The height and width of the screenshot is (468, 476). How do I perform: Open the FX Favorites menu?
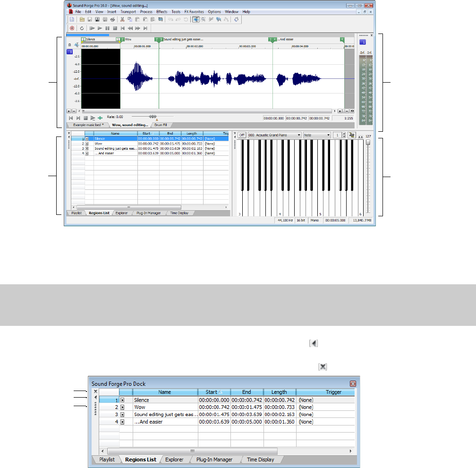click(x=194, y=12)
